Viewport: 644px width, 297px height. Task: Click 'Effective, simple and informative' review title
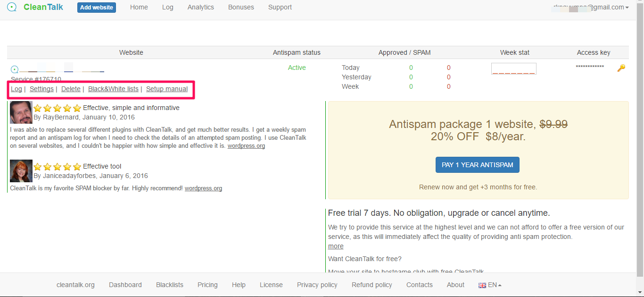(131, 108)
